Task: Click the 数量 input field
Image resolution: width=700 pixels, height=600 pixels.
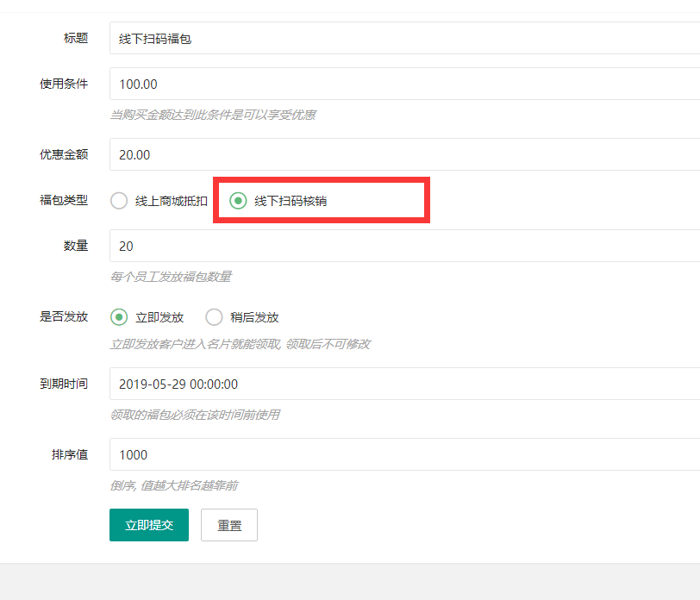Action: [403, 246]
